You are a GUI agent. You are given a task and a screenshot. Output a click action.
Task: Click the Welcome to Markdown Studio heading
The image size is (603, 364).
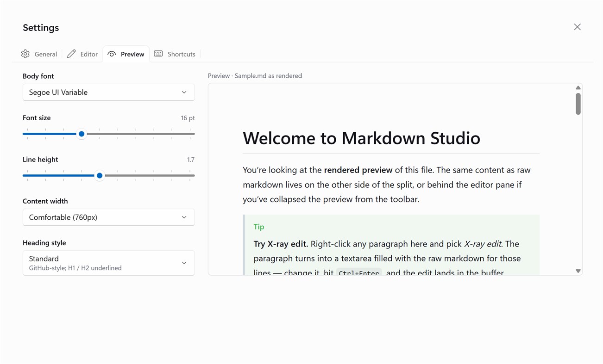click(x=361, y=138)
